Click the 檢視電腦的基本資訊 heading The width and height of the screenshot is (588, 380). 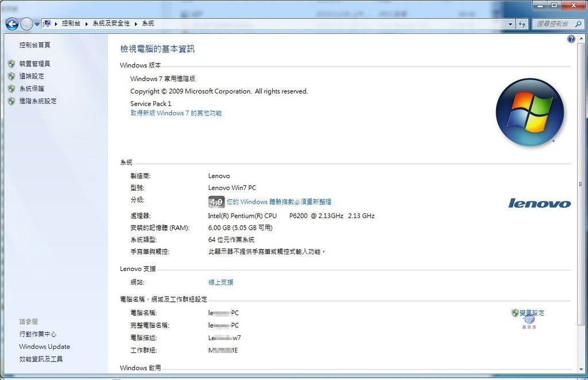click(157, 49)
